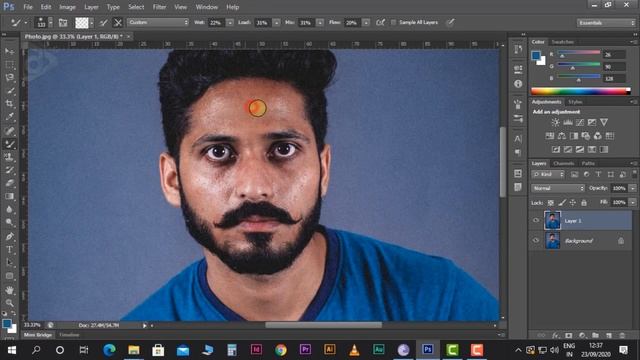The image size is (640, 360).
Task: Select the Rectangle shape tool
Action: pyautogui.click(x=9, y=276)
